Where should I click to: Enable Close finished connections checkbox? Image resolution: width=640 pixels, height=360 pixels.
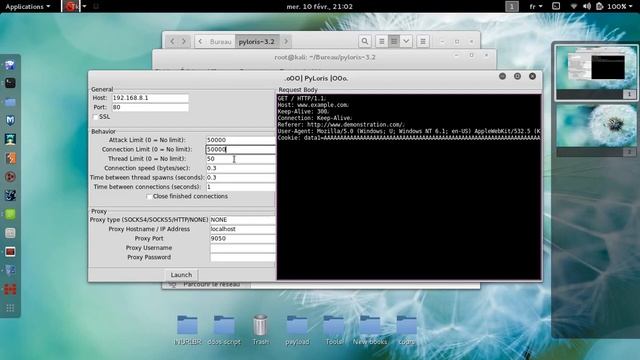(149, 197)
